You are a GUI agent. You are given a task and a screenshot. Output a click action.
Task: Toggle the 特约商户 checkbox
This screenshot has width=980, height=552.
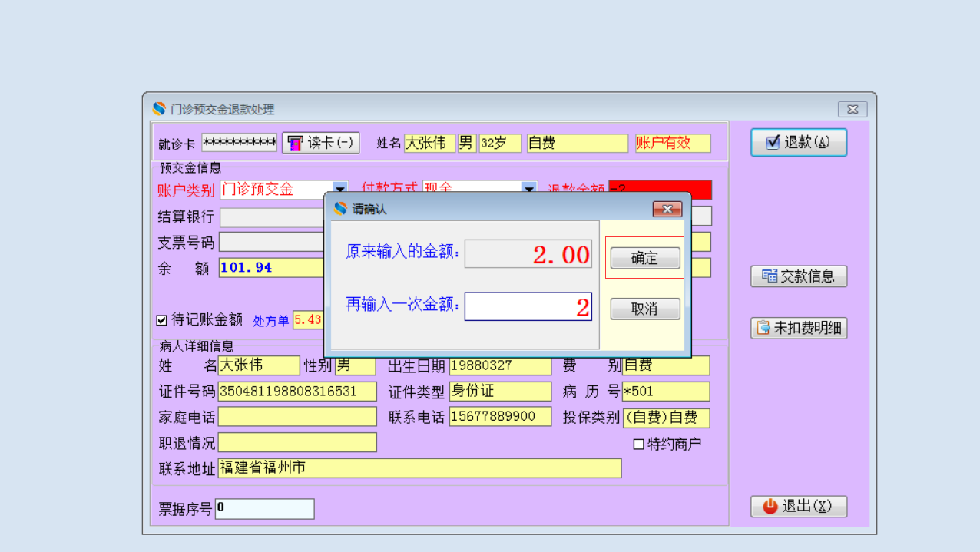pyautogui.click(x=638, y=444)
